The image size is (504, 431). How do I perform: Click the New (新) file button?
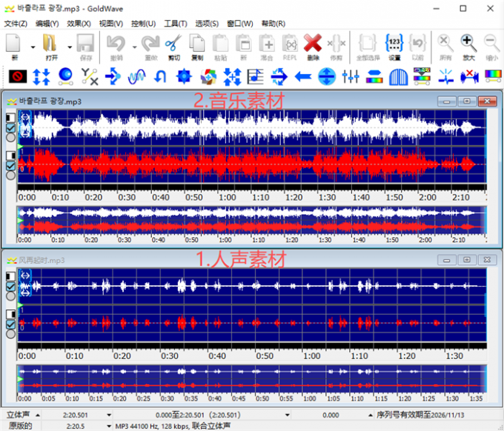click(14, 44)
